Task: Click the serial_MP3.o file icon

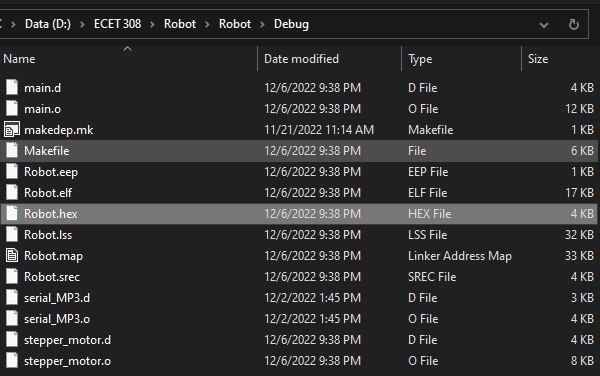Action: [x=12, y=319]
